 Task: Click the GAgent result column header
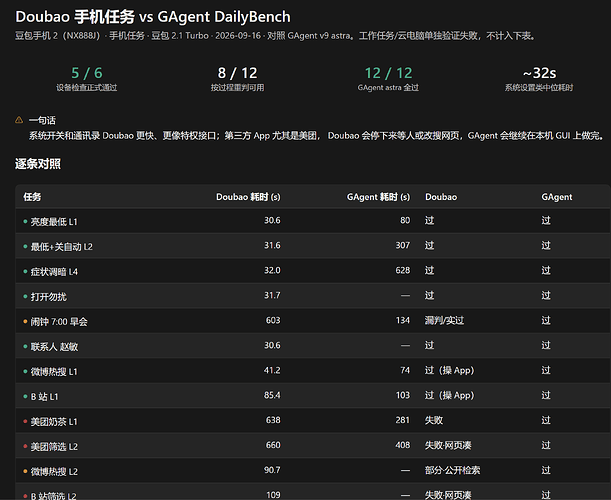click(557, 197)
